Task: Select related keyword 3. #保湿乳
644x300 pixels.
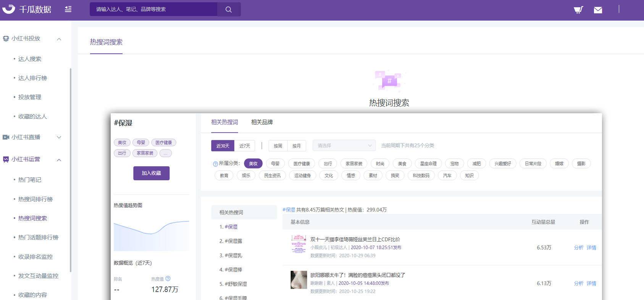Action: pos(231,255)
